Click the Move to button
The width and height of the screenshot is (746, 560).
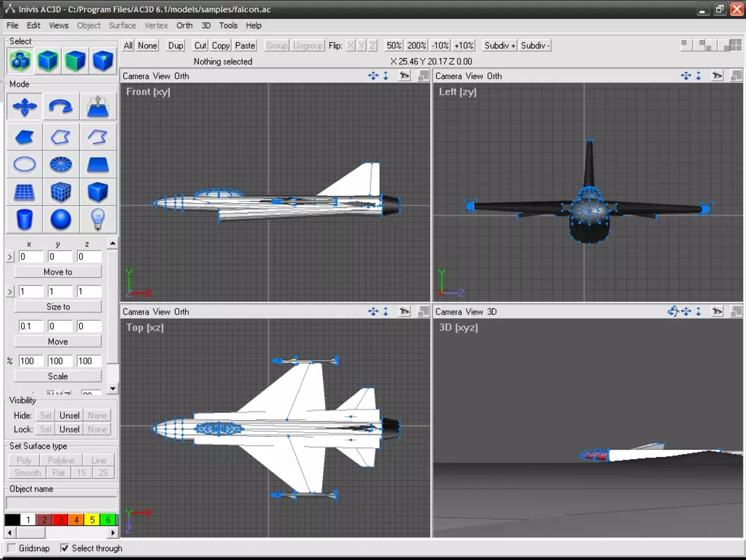(x=57, y=272)
